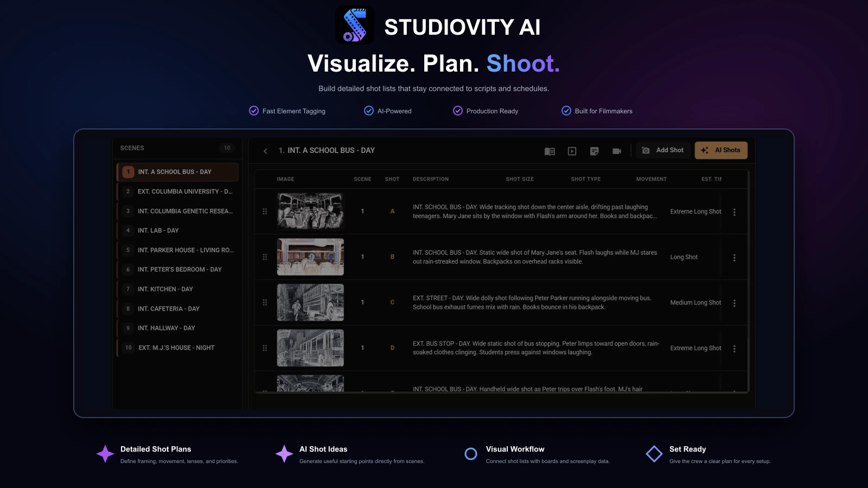Click shot B's Long Shot value
Viewport: 868px width, 488px height.
pyautogui.click(x=684, y=257)
